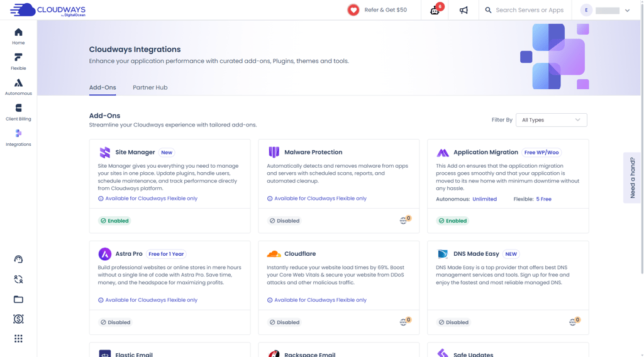Open the megaphone announcements icon
This screenshot has height=357, width=644.
tap(464, 10)
